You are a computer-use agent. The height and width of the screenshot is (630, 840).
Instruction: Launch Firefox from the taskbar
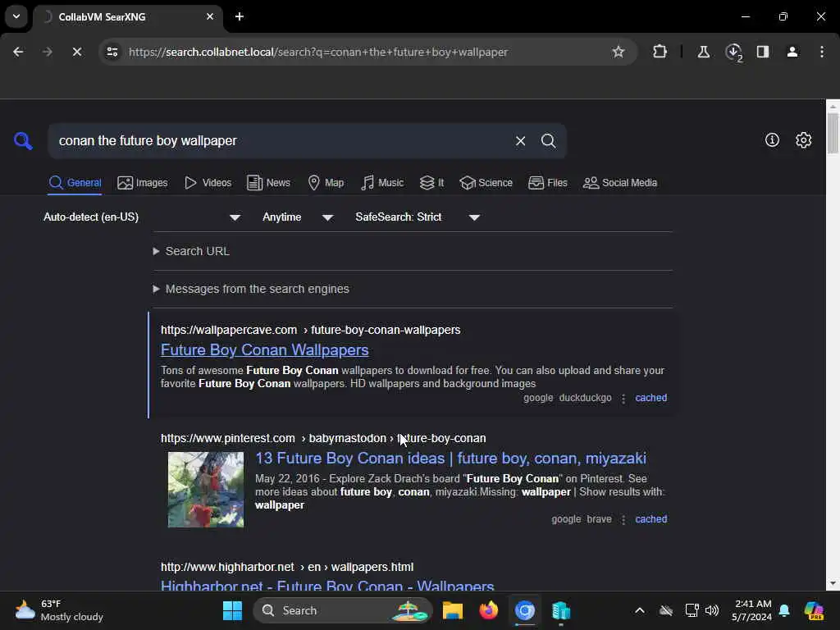[x=489, y=610]
